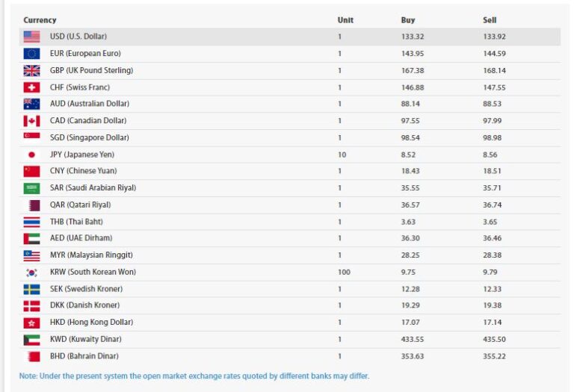Click the open market rates note text
Viewport: 574px width, 392px height.
[x=194, y=376]
